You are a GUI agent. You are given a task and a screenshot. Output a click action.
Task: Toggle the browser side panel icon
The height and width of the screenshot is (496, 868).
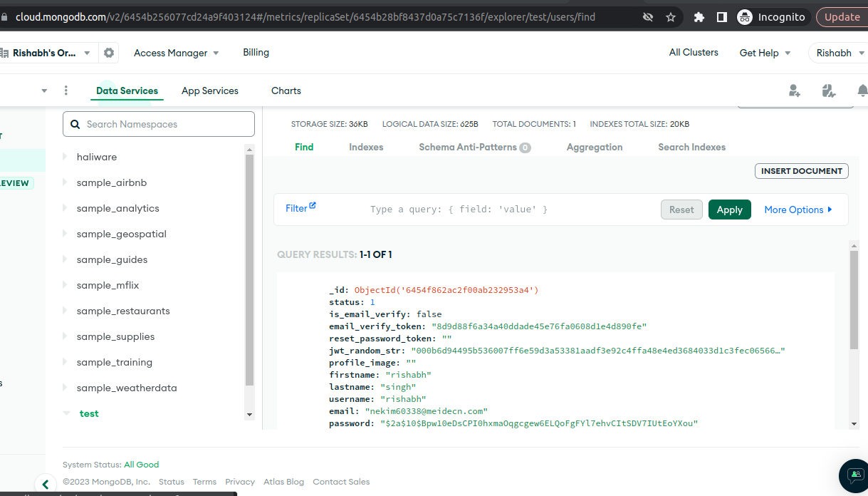(722, 17)
